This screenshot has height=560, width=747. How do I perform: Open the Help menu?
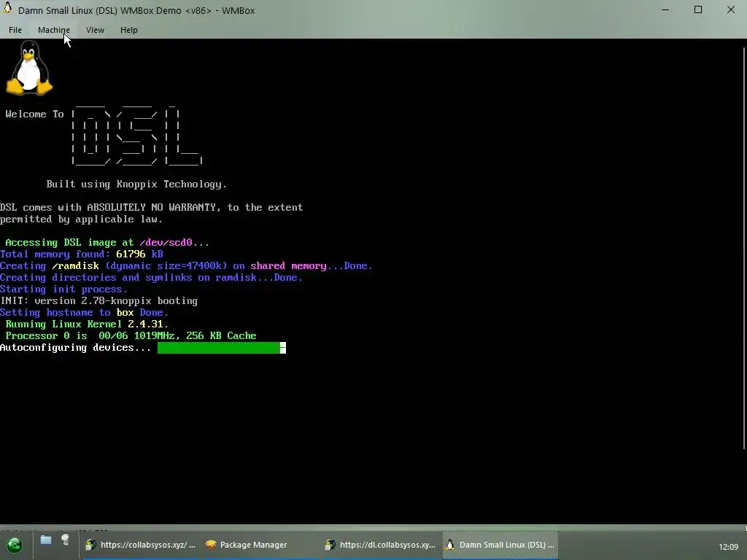128,30
